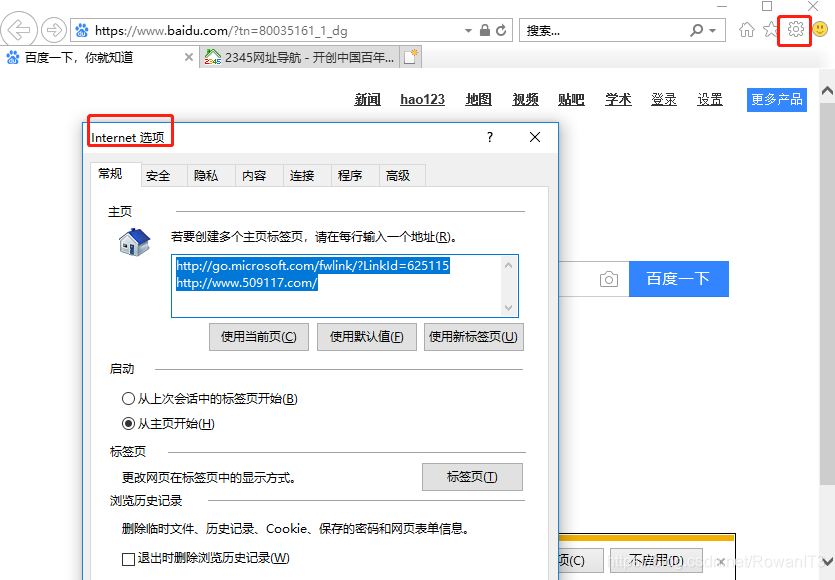835x580 pixels.
Task: Click the Refresh icon in address bar
Action: 501,30
